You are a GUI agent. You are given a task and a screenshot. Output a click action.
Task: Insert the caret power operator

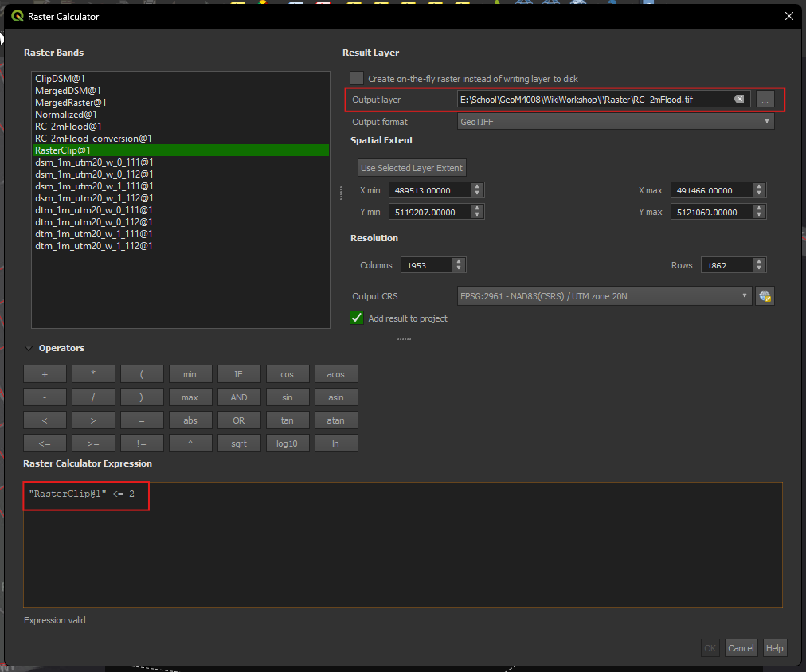point(190,443)
